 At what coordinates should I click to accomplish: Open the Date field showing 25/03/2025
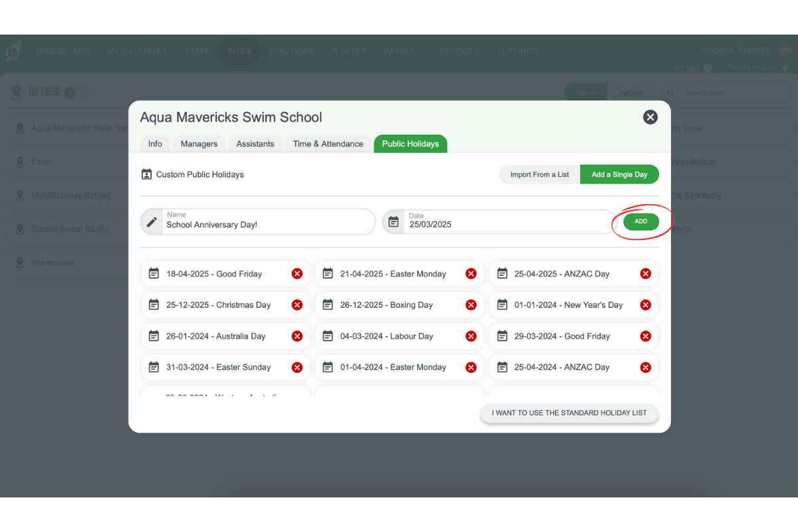tap(505, 225)
